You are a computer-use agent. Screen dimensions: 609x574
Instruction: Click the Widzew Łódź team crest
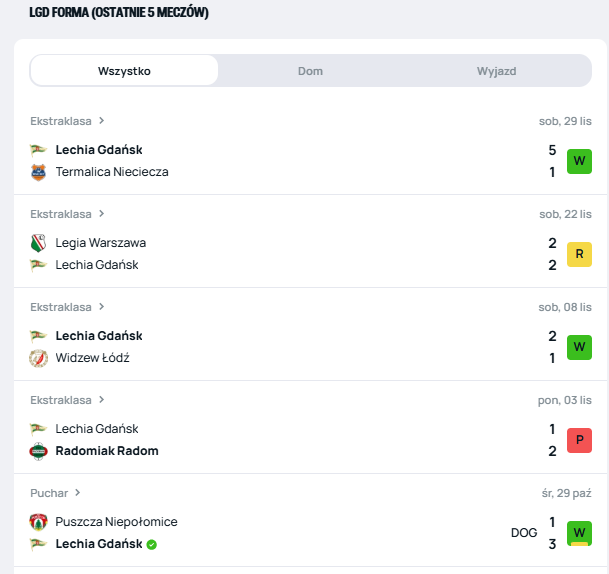coord(38,358)
